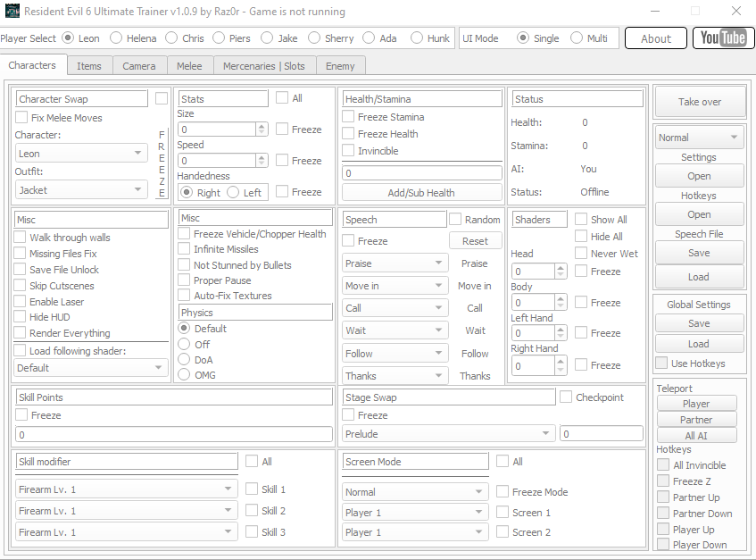The image size is (756, 560).
Task: Click the Thanks speech play label
Action: pyautogui.click(x=475, y=376)
